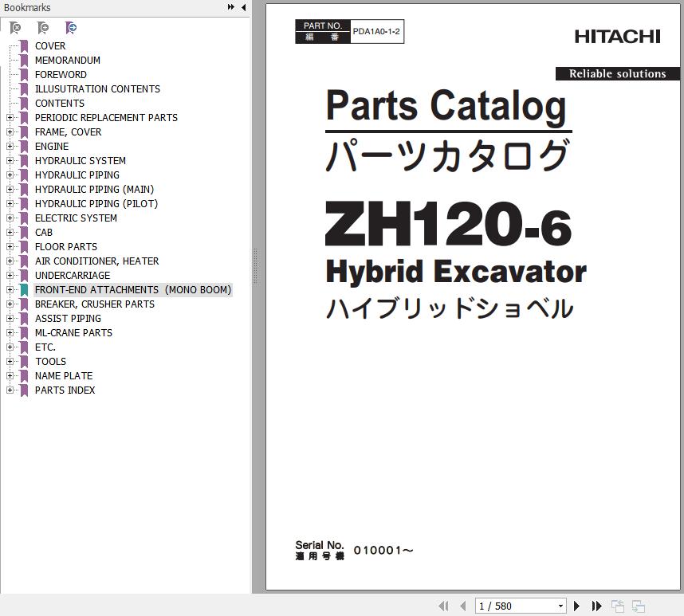This screenshot has height=616, width=684.
Task: Expand the ENGINE bookmark node
Action: click(x=10, y=147)
